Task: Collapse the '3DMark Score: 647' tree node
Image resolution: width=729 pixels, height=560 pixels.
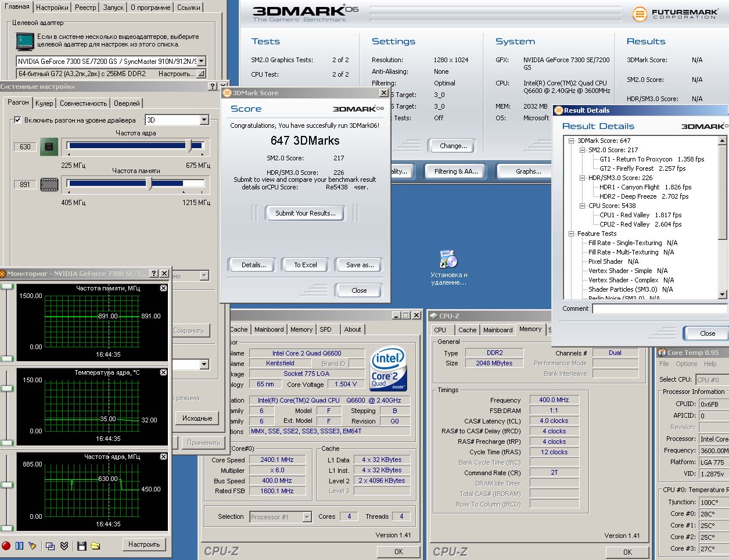Action: click(x=572, y=141)
